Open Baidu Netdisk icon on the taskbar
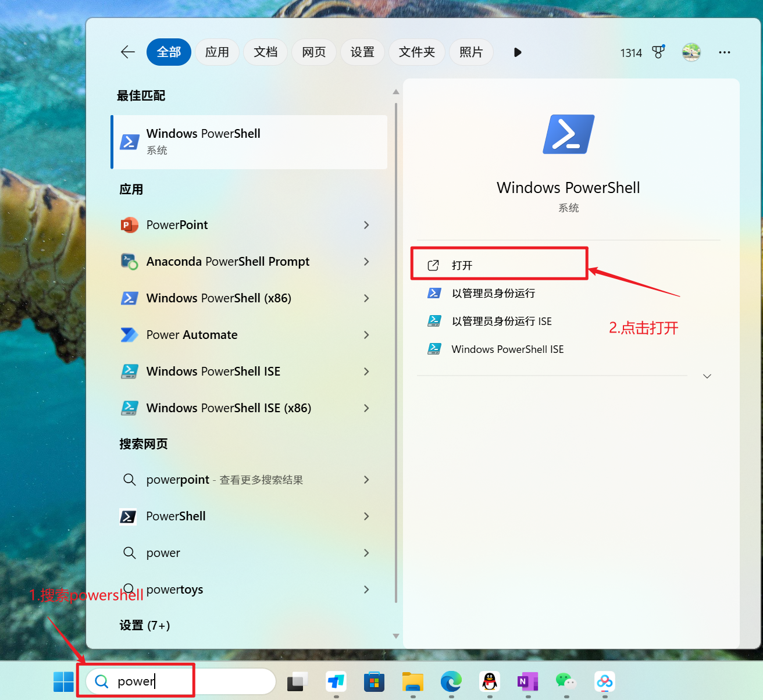The image size is (763, 700). click(x=605, y=681)
